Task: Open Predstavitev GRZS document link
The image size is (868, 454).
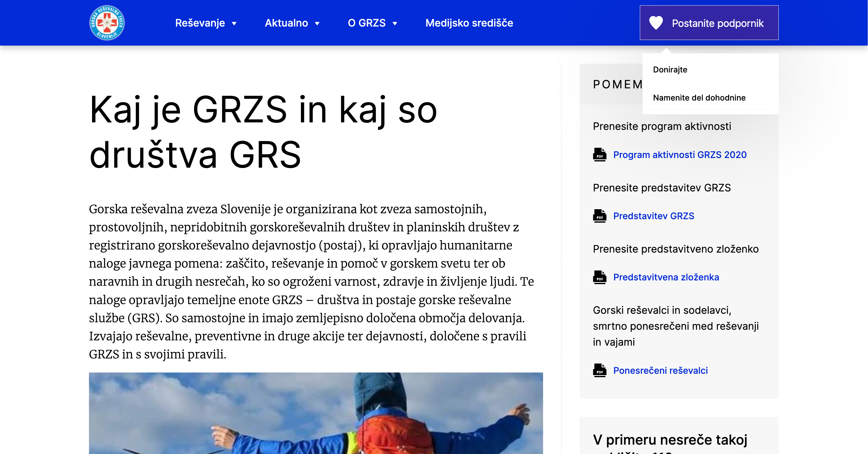Action: pyautogui.click(x=653, y=216)
